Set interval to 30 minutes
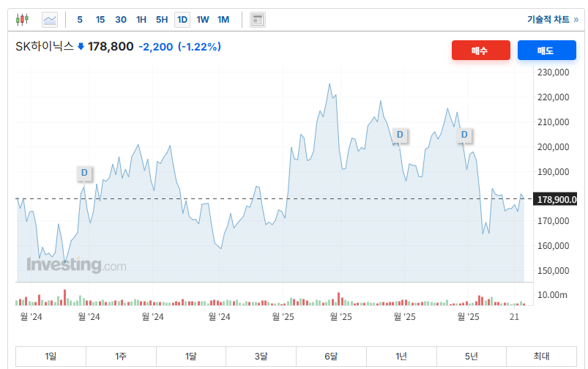The height and width of the screenshot is (369, 588). coord(121,20)
